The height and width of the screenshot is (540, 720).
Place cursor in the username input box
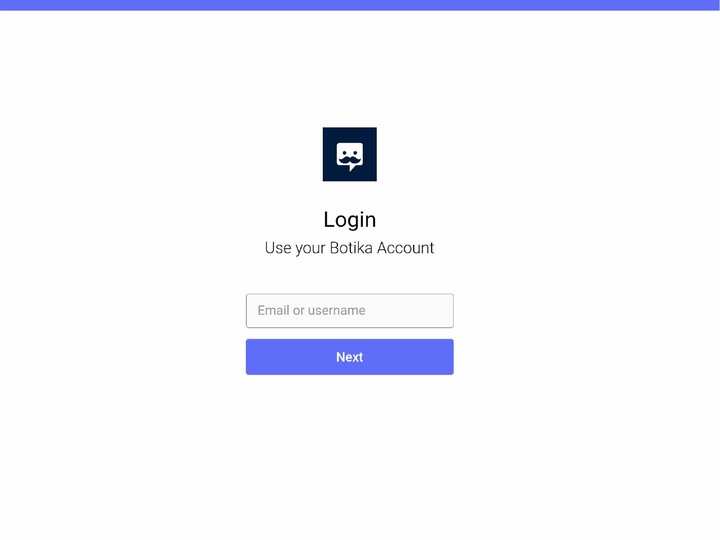pos(349,311)
